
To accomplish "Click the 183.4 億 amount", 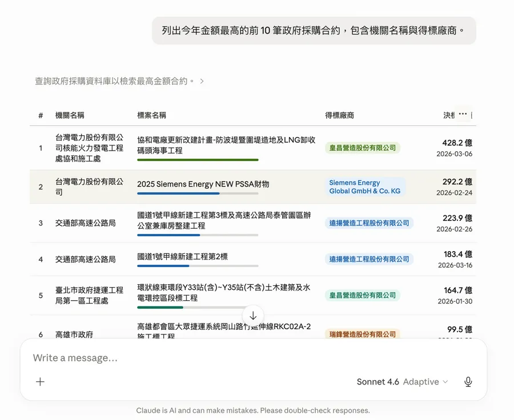I will [x=458, y=255].
